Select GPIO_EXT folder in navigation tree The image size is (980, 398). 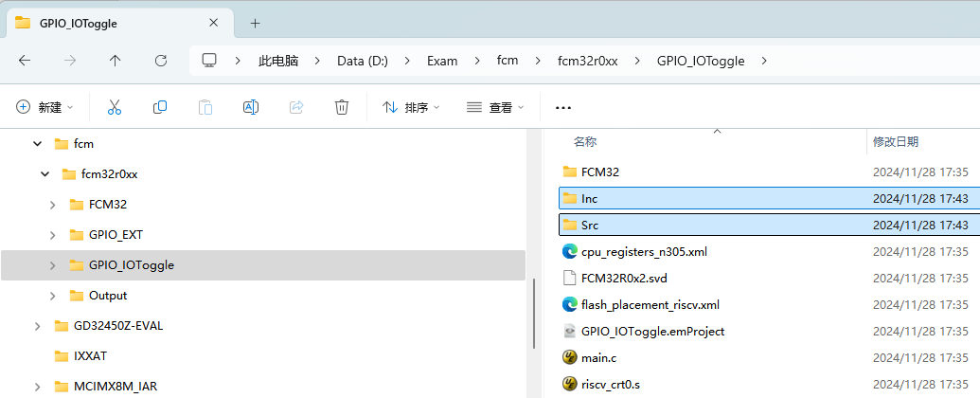click(x=116, y=235)
